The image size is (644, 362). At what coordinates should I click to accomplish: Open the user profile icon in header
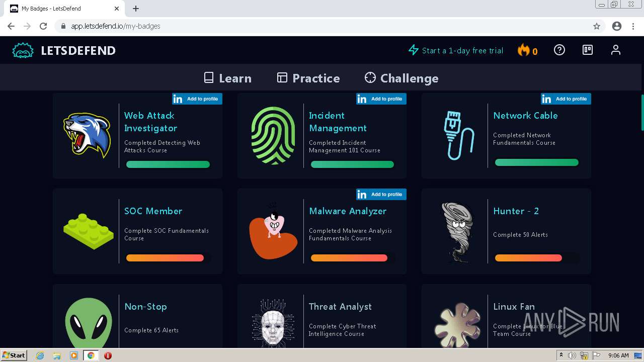click(615, 50)
